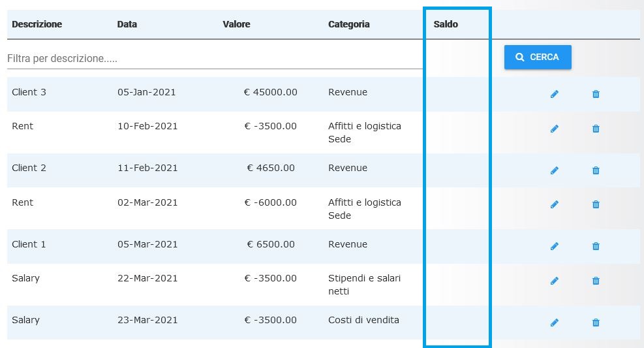Click the 'Stipendi e salari netti' category cell

pos(364,285)
